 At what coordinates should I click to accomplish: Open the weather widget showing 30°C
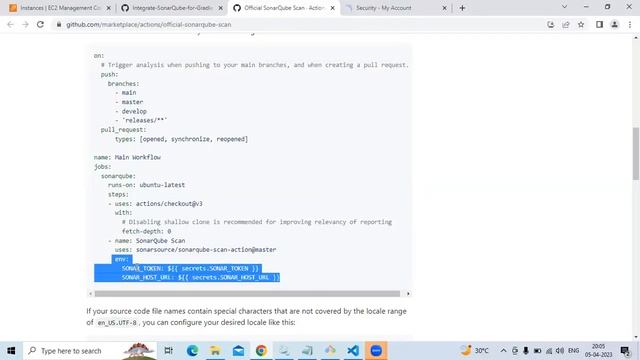475,351
